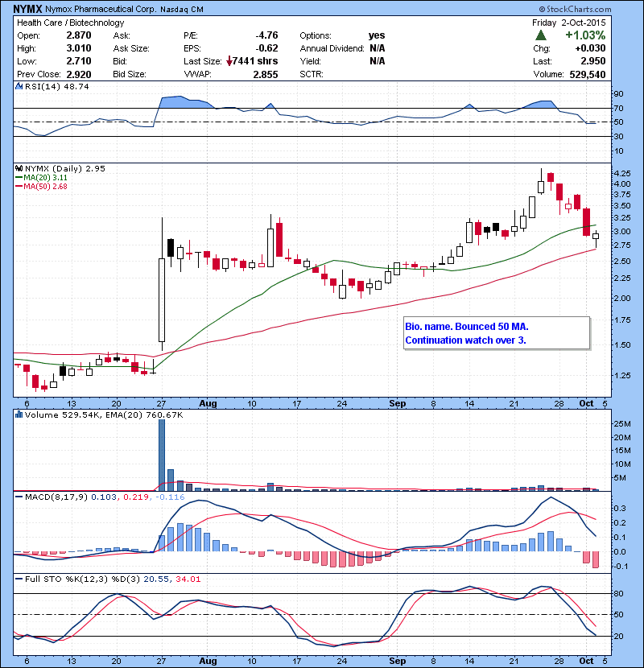Click the annotation line Bio. name. Bounced 50 MA.
Viewport: 644px width, 668px height.
tap(467, 327)
